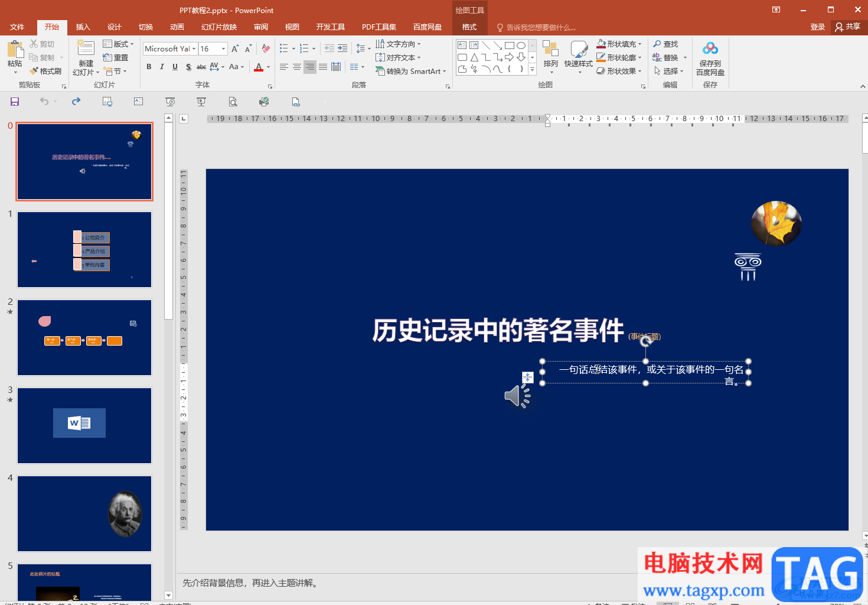
Task: Open the Drawing Tools Format (格式) tab
Action: [x=469, y=27]
